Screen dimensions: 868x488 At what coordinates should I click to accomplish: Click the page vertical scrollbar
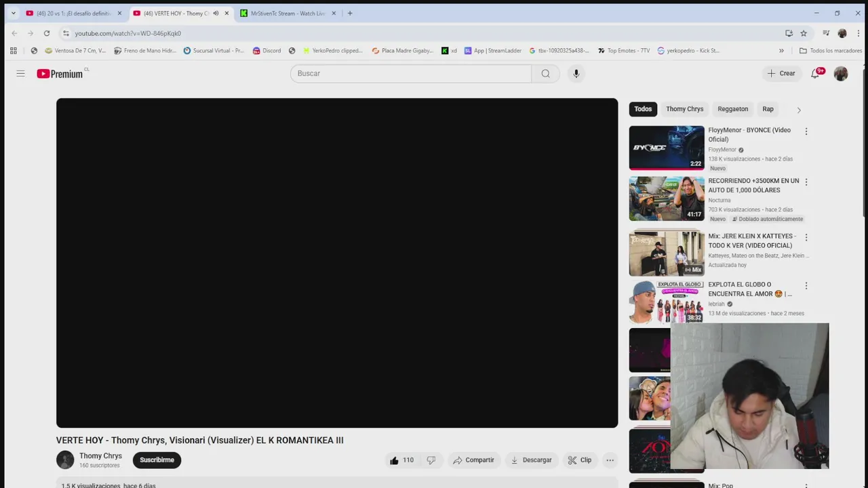pyautogui.click(x=864, y=142)
